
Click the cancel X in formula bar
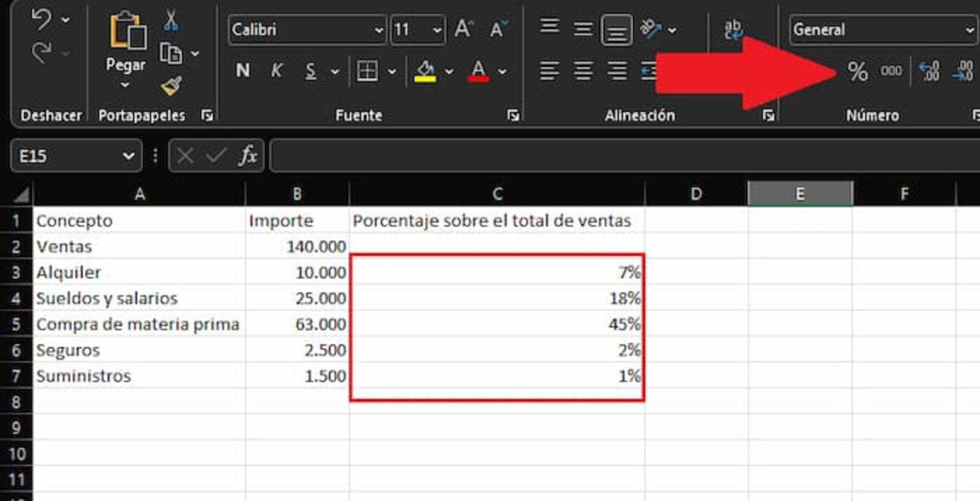click(x=185, y=156)
